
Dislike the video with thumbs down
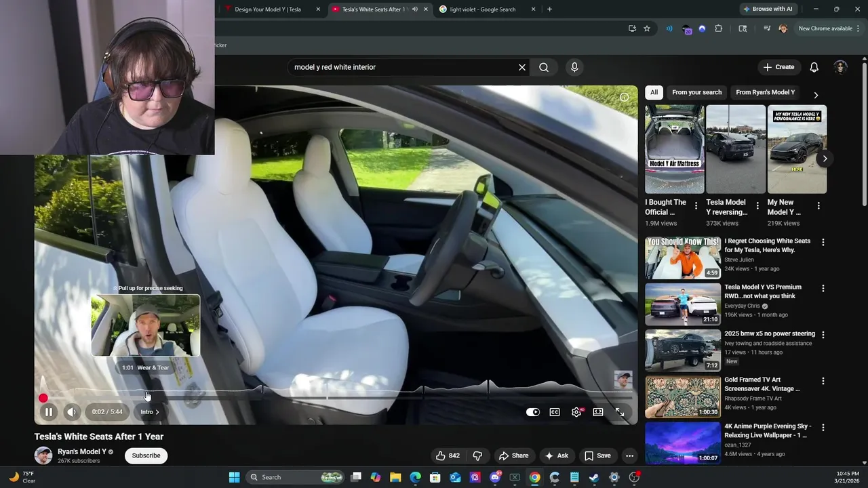tap(477, 455)
